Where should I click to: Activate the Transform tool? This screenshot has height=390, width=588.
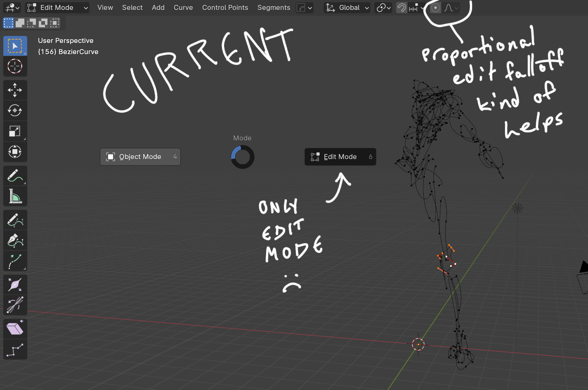click(x=15, y=152)
